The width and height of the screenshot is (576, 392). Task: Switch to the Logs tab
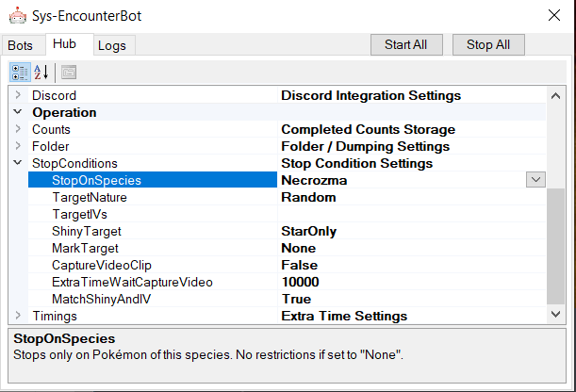point(112,45)
